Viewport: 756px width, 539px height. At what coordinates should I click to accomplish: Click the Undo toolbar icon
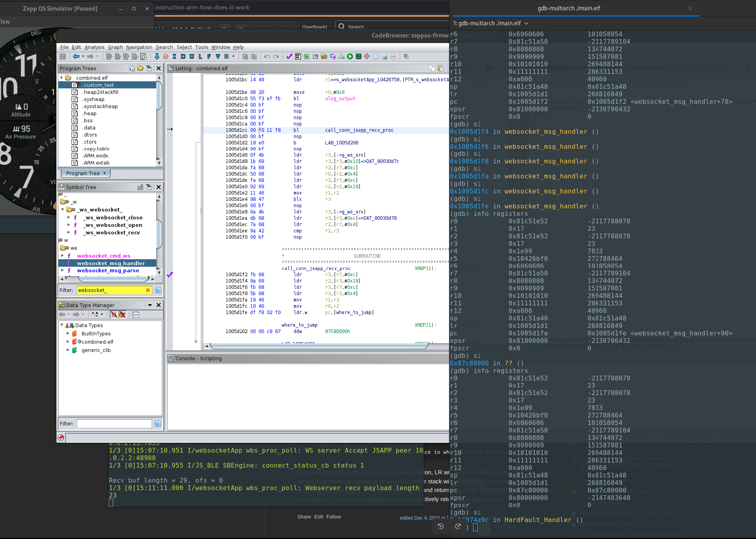pyautogui.click(x=267, y=56)
